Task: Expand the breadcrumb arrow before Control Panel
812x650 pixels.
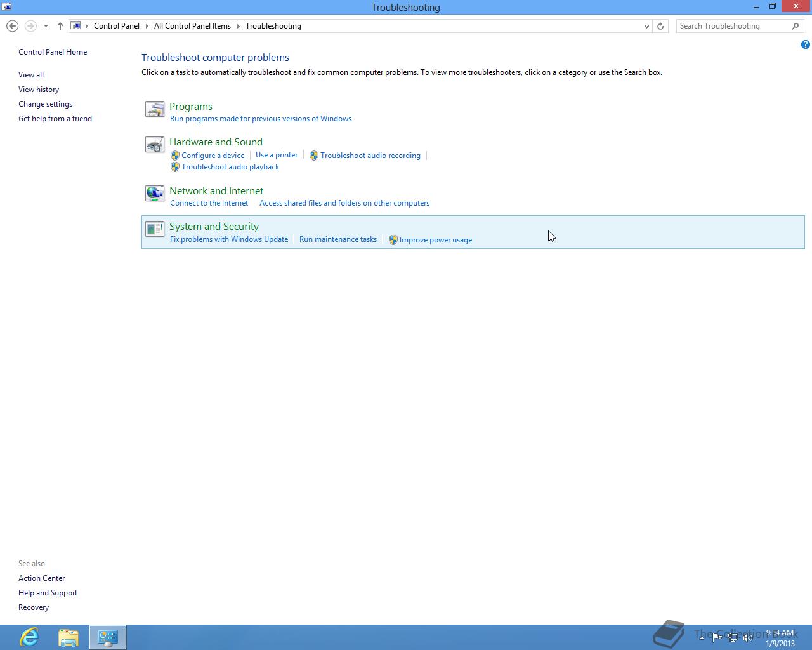Action: click(x=87, y=26)
